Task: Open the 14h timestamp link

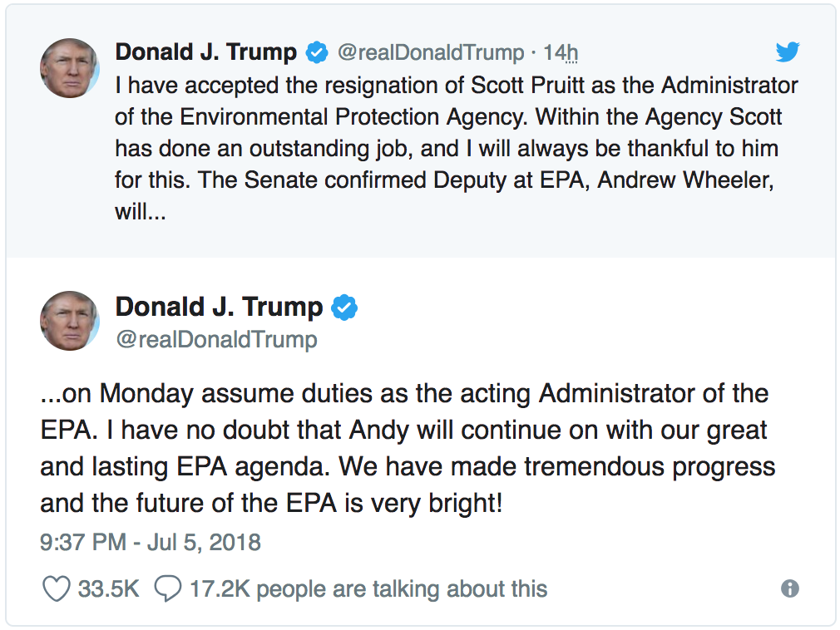Action: point(561,53)
